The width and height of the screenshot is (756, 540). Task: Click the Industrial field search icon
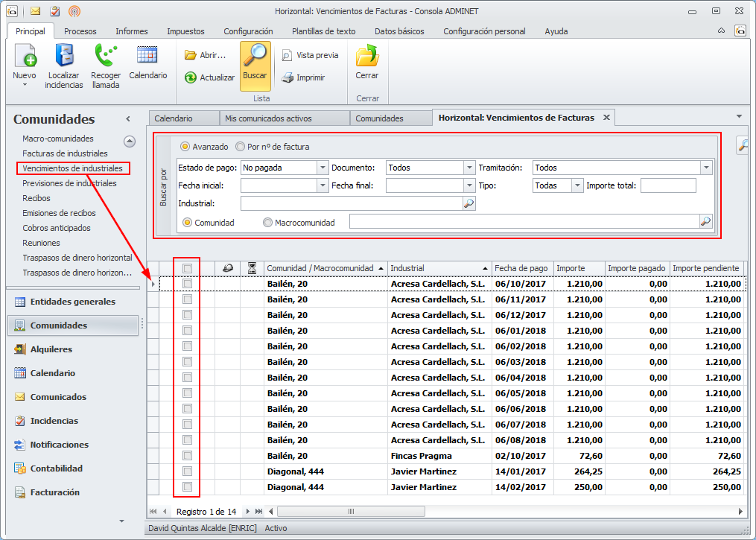pyautogui.click(x=468, y=203)
